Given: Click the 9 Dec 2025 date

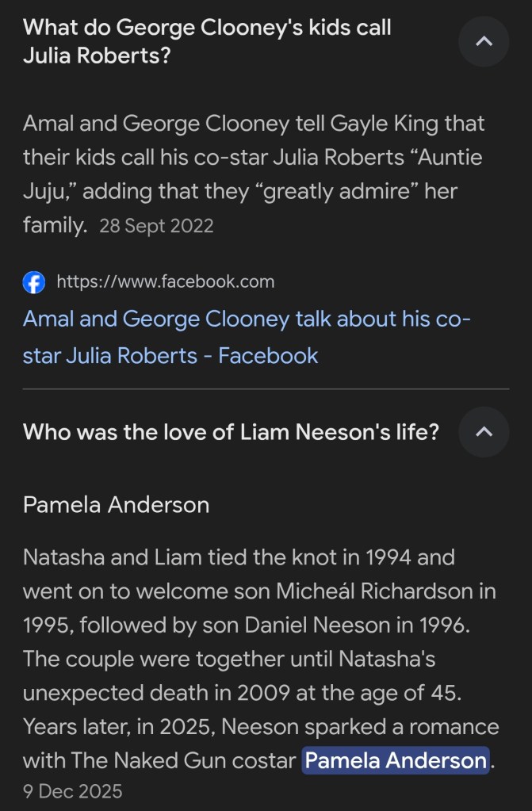Looking at the screenshot, I should coord(73,791).
